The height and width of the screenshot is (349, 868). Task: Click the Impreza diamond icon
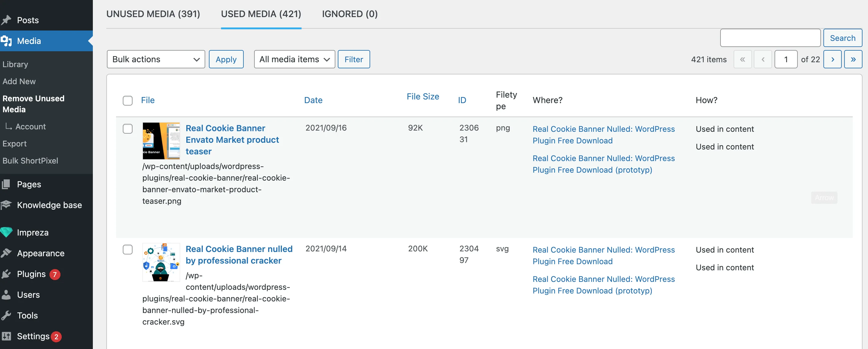tap(6, 232)
